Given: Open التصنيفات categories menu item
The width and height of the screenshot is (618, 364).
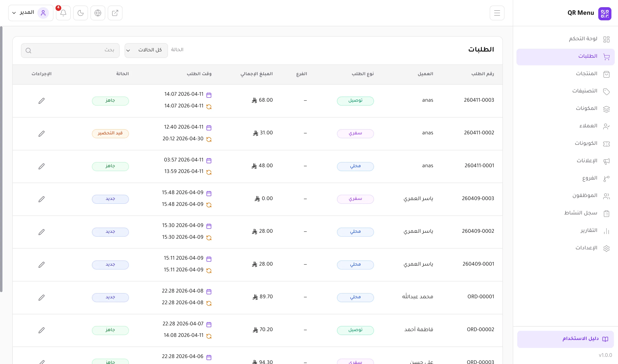Looking at the screenshot, I should pyautogui.click(x=566, y=91).
